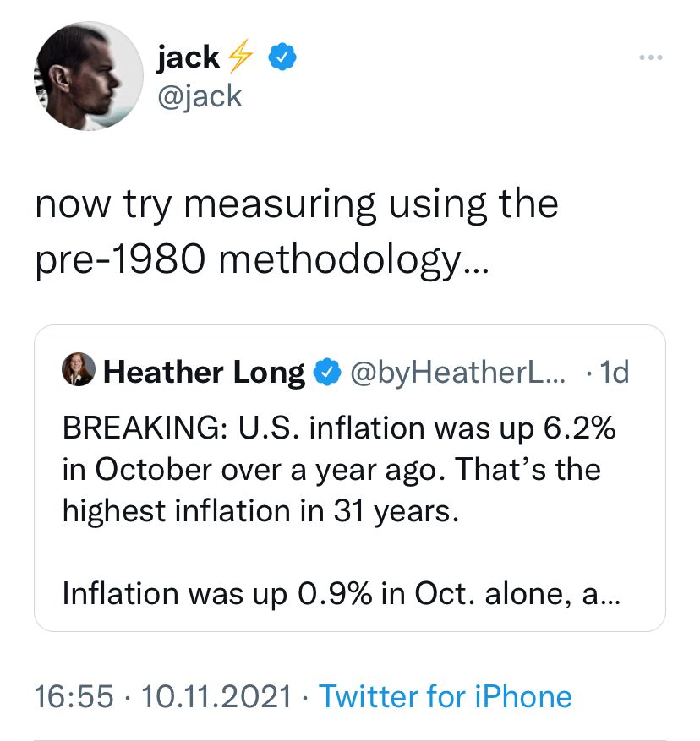The image size is (700, 741).
Task: Open the three-dot more options menu
Action: coord(650,57)
